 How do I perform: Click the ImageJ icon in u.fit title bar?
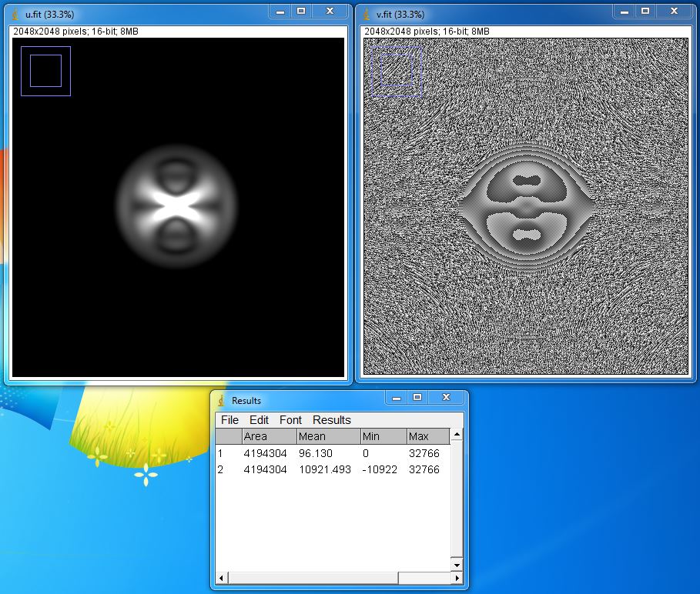coord(15,15)
